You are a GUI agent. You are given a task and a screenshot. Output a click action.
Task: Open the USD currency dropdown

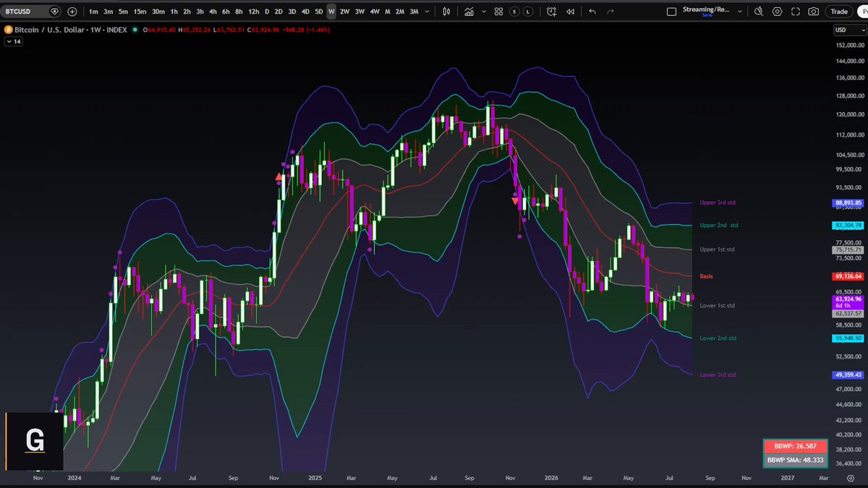(849, 30)
